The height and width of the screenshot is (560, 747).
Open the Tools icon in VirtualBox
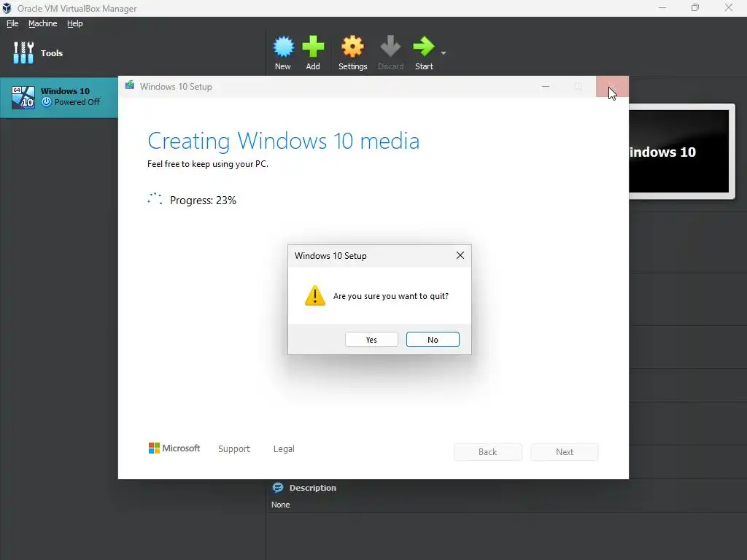pyautogui.click(x=23, y=52)
